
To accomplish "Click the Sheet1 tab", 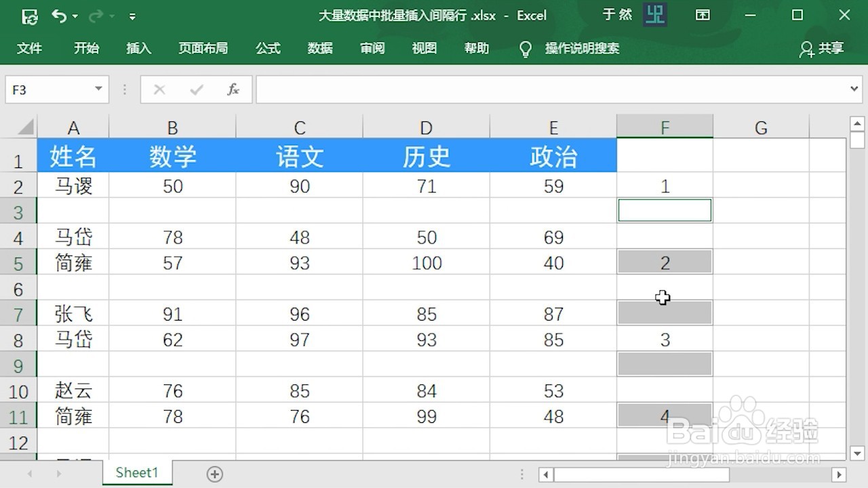I will tap(137, 473).
